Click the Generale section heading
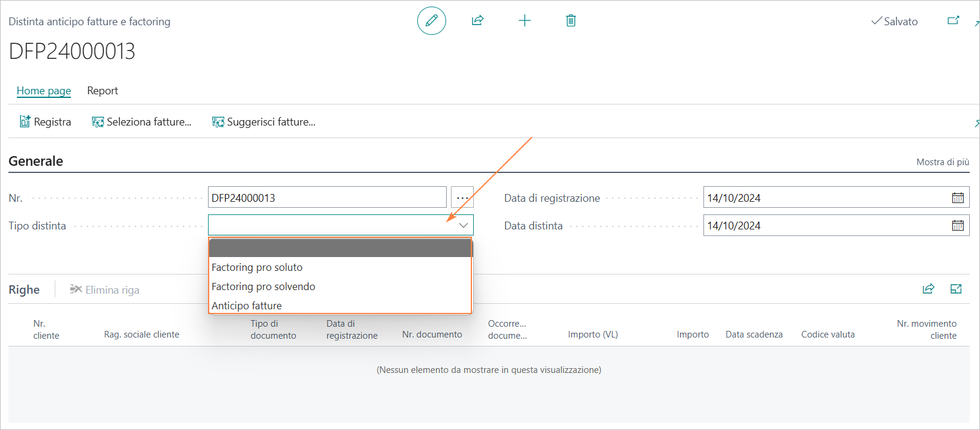Screen dimensions: 980x430 pyautogui.click(x=35, y=161)
